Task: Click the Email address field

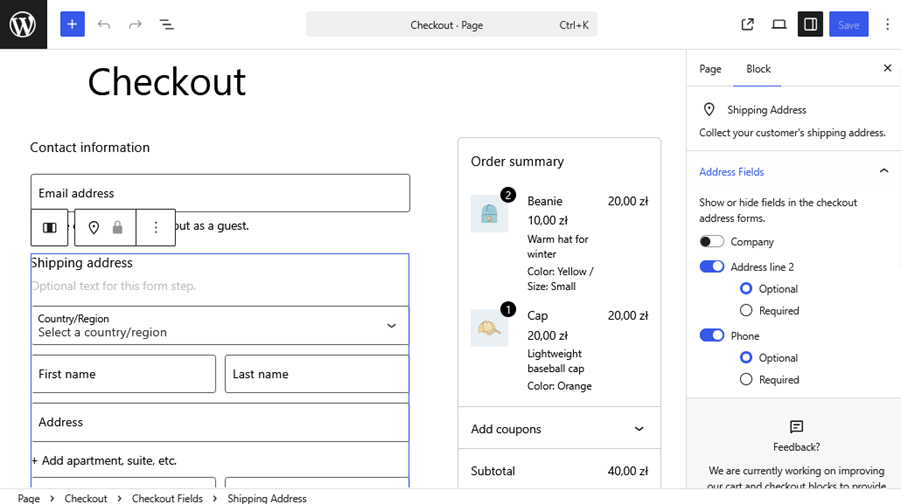Action: tap(220, 193)
